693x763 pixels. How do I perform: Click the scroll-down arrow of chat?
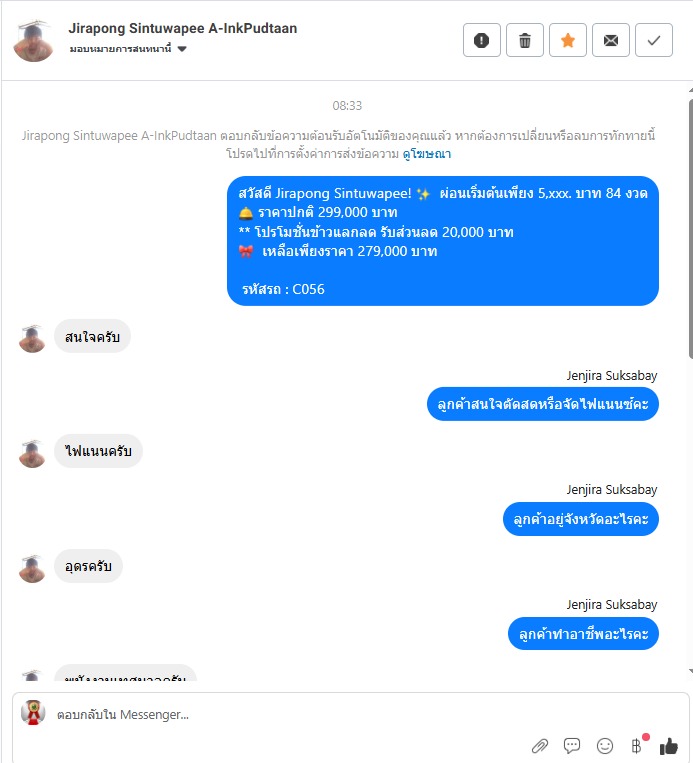[x=691, y=671]
